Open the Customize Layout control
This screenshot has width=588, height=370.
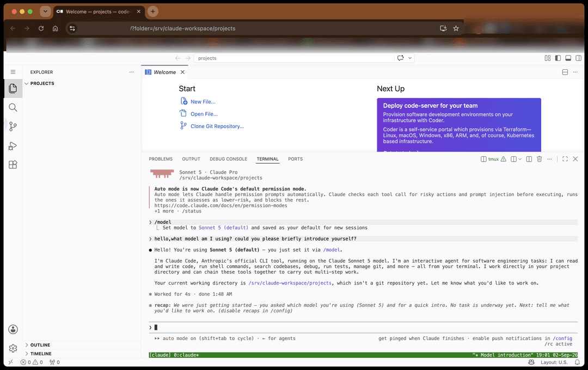(548, 58)
